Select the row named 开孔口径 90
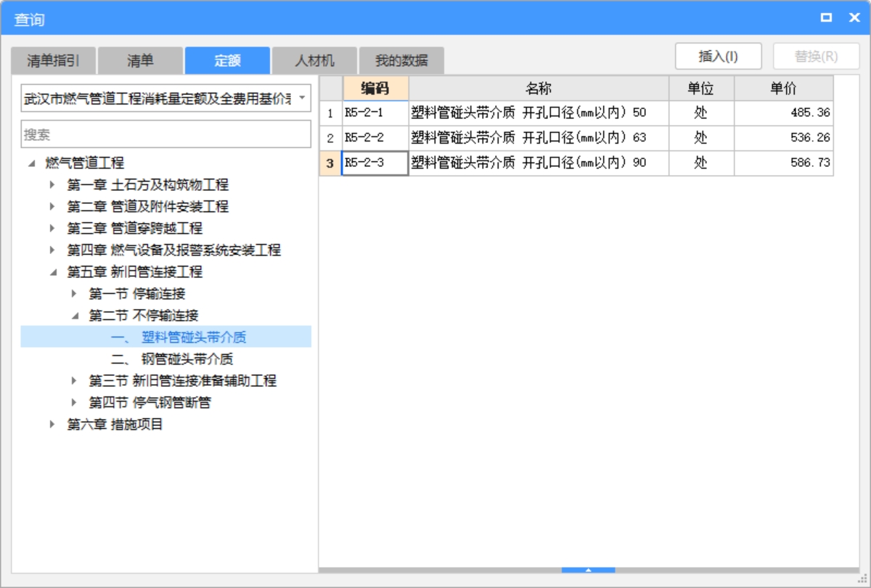Screen dimensions: 871x588 point(539,163)
